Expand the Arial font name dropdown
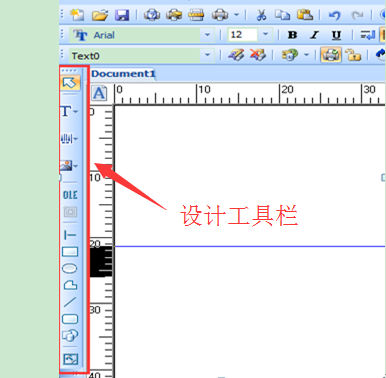The image size is (386, 378). [x=207, y=35]
